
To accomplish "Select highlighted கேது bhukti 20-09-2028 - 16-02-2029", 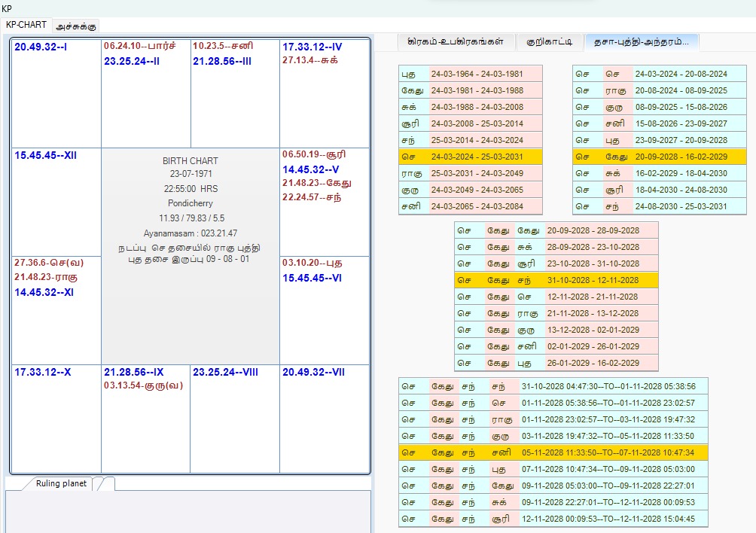I will 660,157.
